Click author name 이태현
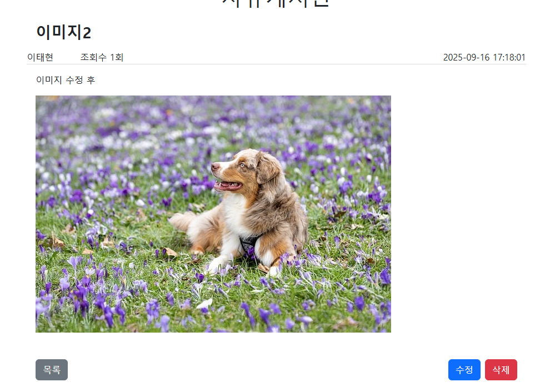 (41, 57)
